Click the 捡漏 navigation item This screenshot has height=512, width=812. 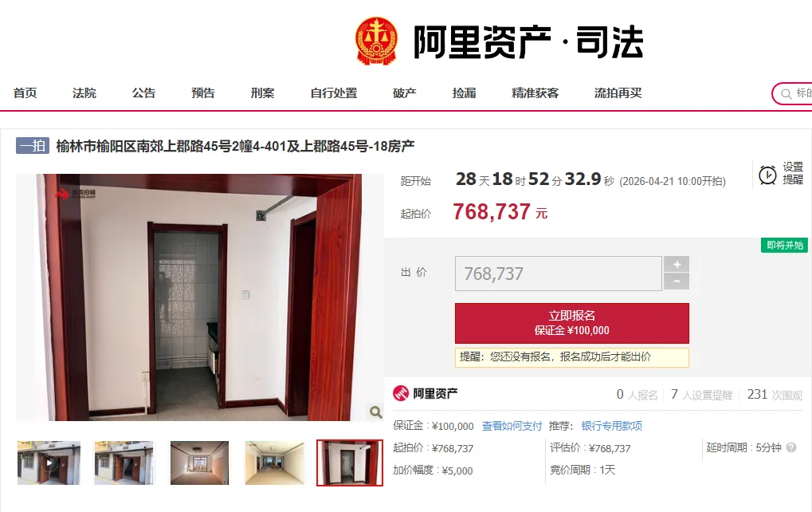click(464, 93)
